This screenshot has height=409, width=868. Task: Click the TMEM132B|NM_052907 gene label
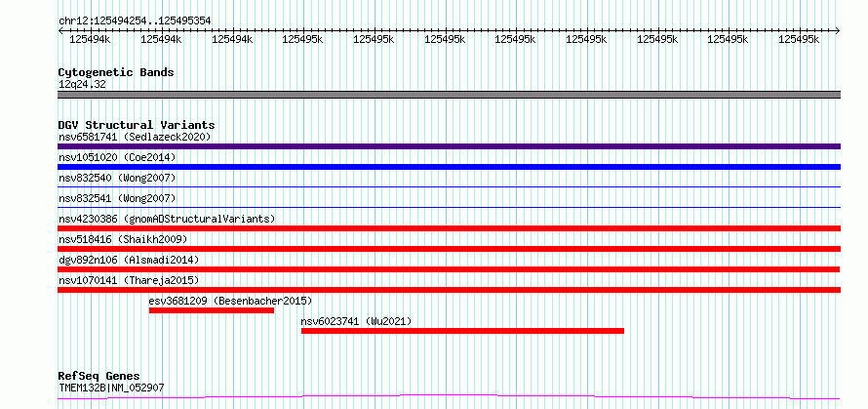(111, 388)
